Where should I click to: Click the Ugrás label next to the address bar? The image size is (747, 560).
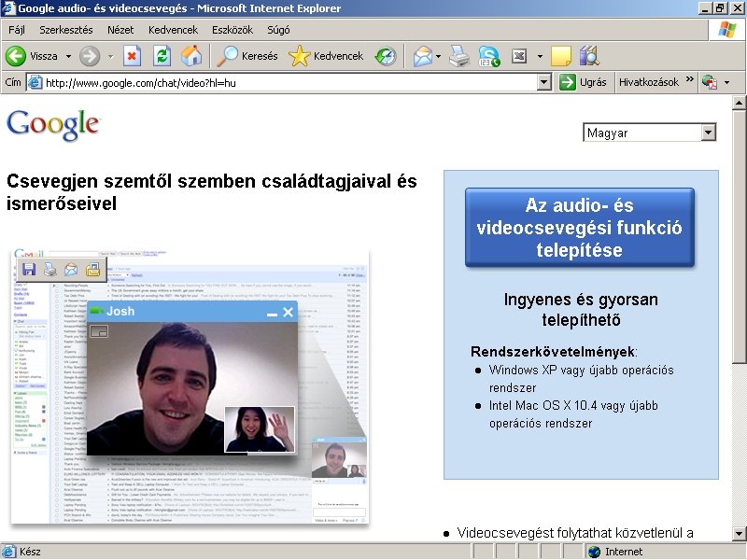click(x=593, y=82)
